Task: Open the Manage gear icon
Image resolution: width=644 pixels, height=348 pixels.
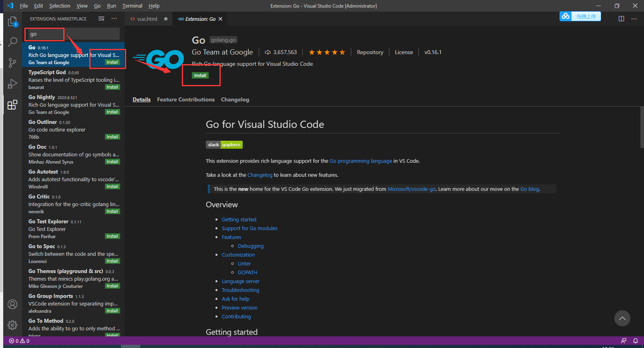Action: (x=12, y=325)
